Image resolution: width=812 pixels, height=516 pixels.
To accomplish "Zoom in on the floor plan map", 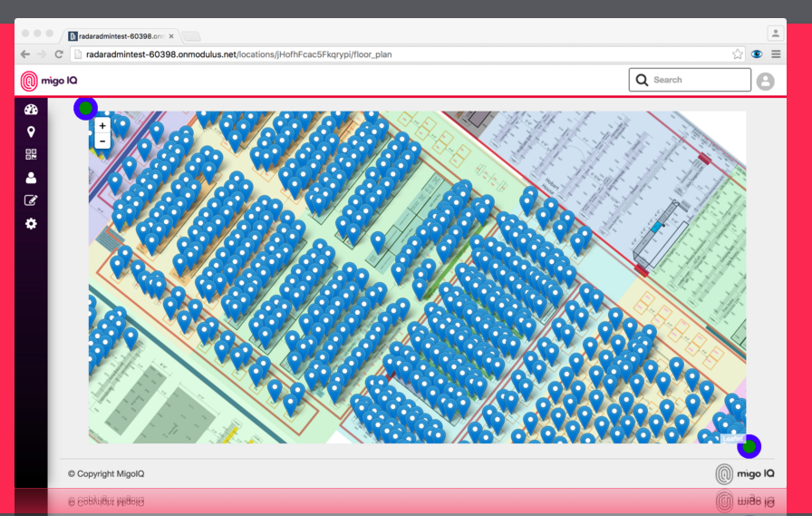I will click(x=102, y=126).
